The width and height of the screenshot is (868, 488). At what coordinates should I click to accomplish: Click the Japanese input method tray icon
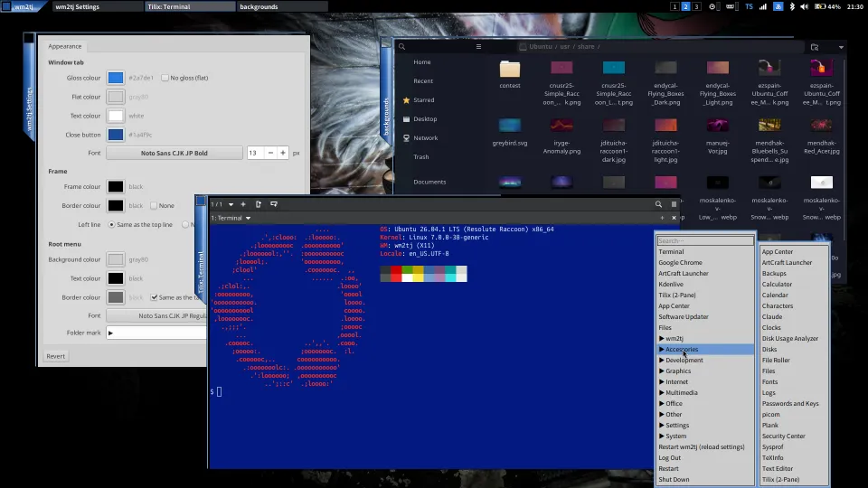click(x=778, y=6)
